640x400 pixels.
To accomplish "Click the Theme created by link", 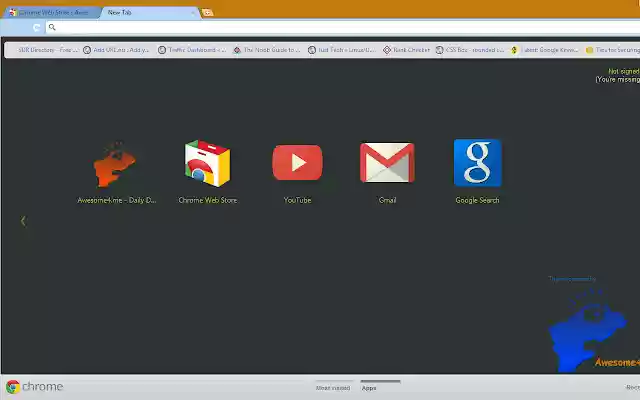I will pyautogui.click(x=572, y=279).
